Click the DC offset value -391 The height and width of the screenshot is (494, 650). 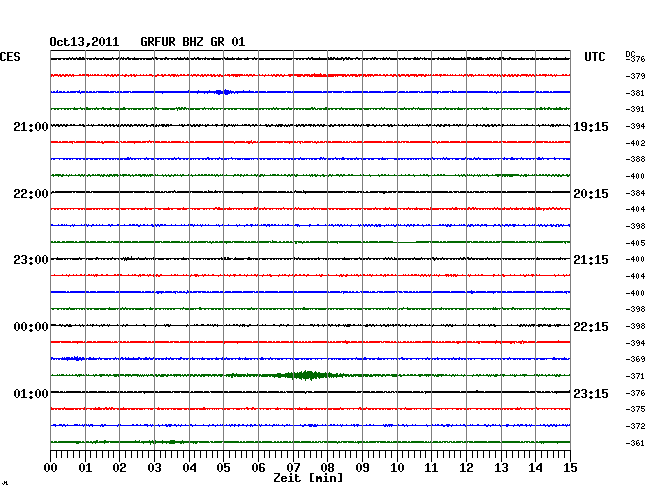tap(635, 109)
